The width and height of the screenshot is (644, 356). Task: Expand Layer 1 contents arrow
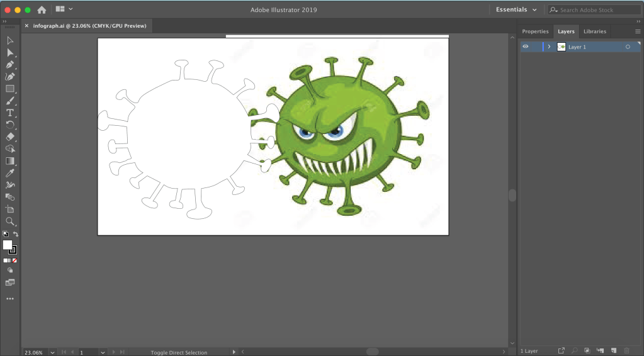point(549,47)
